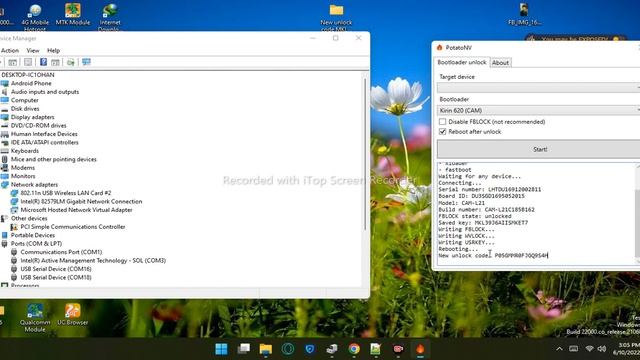The width and height of the screenshot is (640, 360).
Task: Open the Windows Start menu
Action: [x=222, y=349]
